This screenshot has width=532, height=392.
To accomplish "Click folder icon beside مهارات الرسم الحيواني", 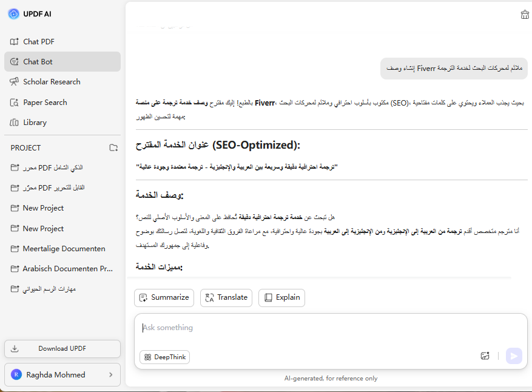I will (x=15, y=289).
